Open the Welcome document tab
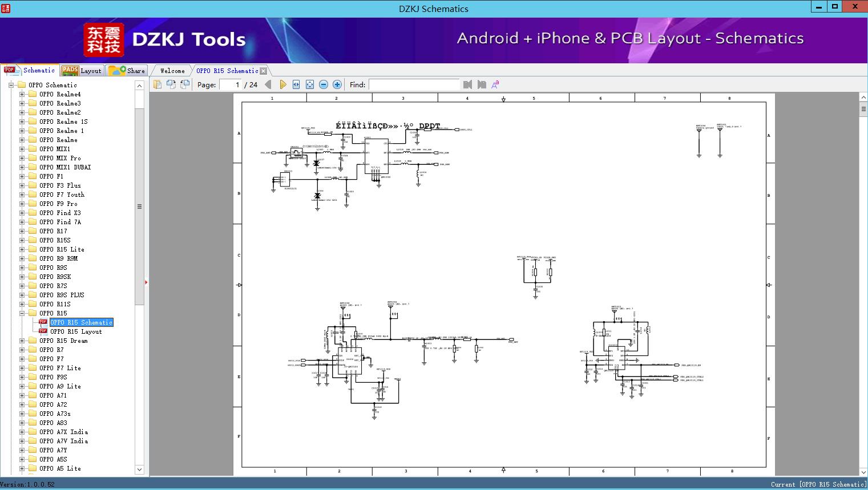Viewport: 868px width, 490px height. click(172, 71)
